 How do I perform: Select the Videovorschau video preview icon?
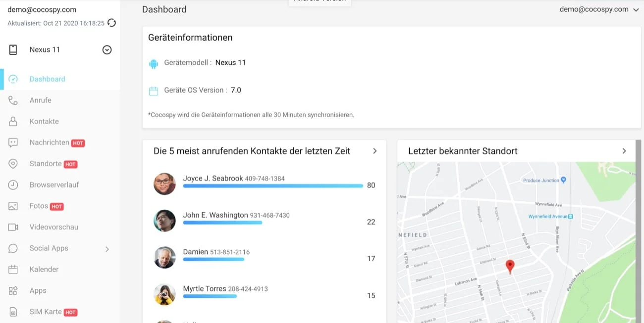pos(13,227)
